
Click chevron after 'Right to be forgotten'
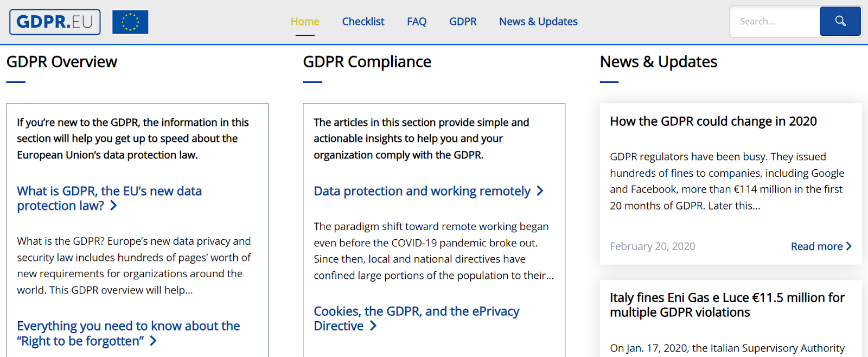(153, 341)
